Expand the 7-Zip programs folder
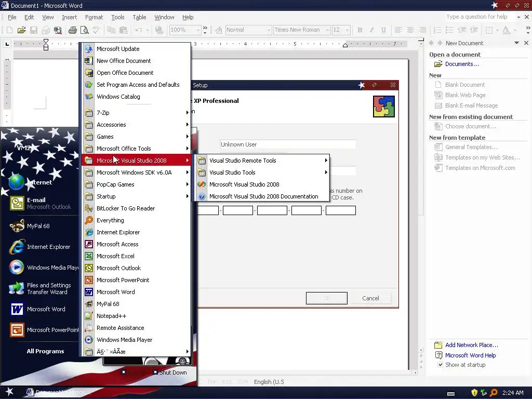Screen dimensions: 532x399 click(x=136, y=113)
